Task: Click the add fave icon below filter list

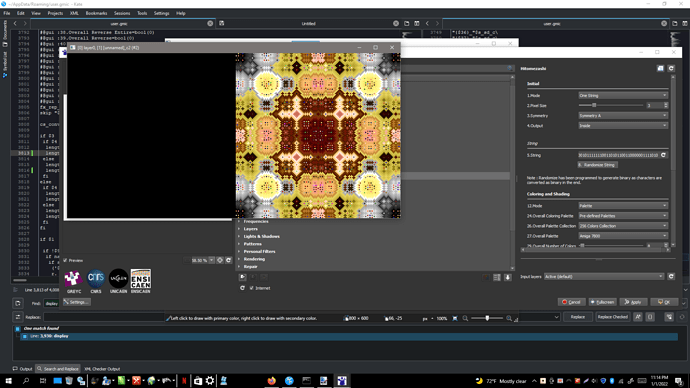Action: tap(242, 277)
